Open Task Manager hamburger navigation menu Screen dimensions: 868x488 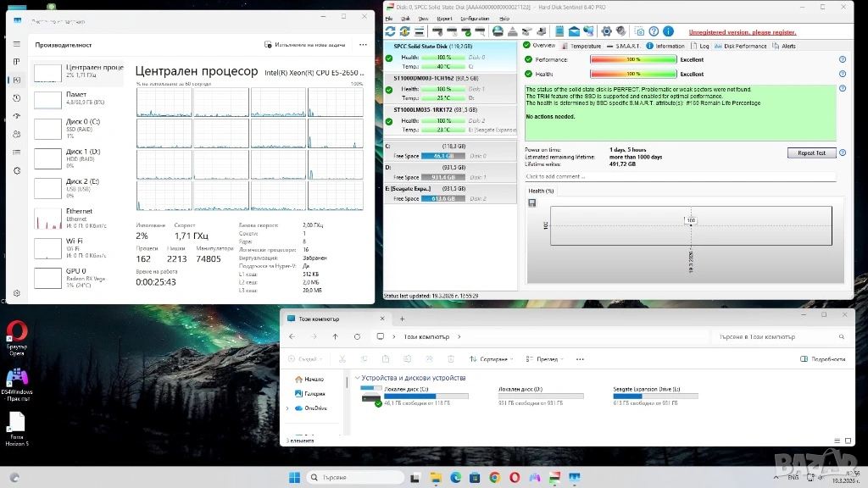17,43
